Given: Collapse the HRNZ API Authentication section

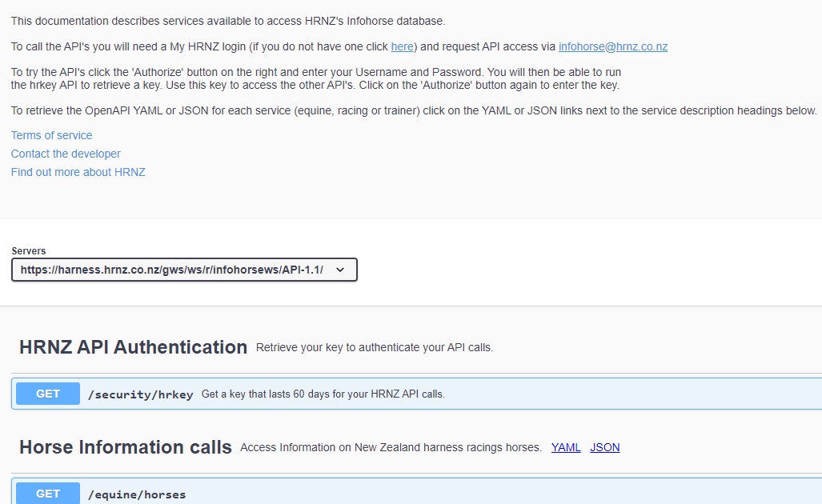Looking at the screenshot, I should tap(133, 347).
